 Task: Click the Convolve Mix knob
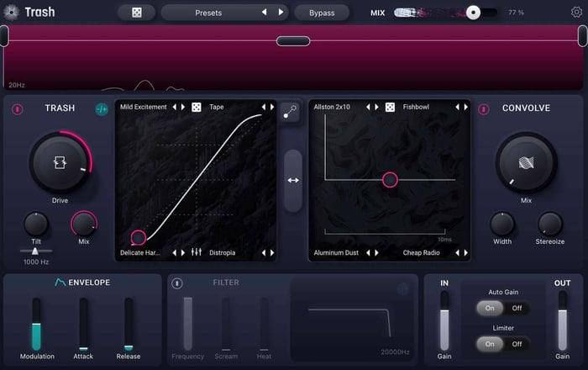(526, 163)
